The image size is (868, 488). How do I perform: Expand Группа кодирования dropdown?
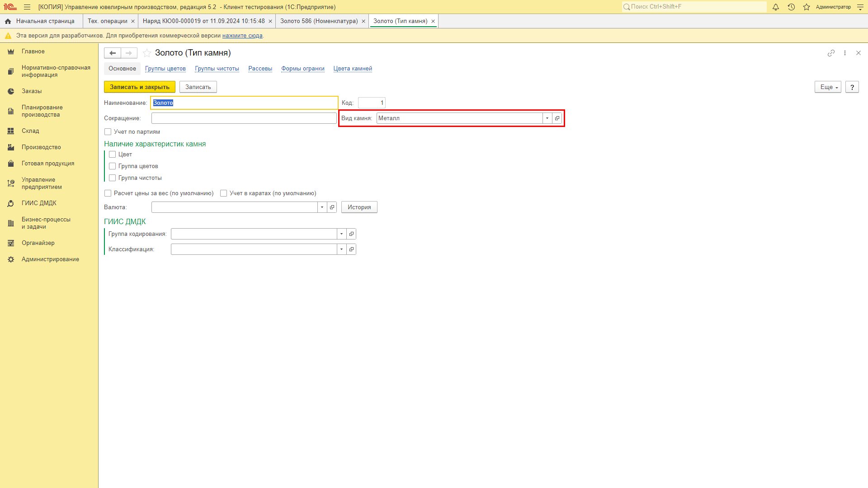tap(341, 234)
